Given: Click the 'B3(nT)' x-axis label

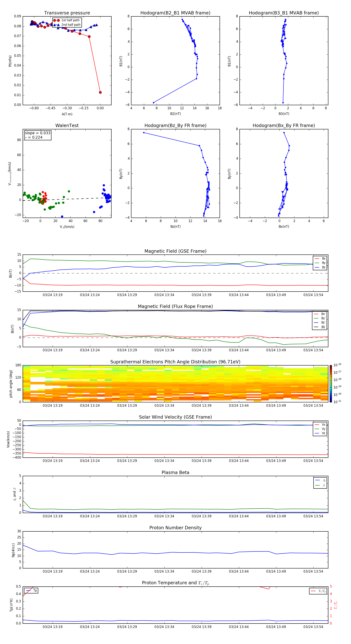Looking at the screenshot, I should (x=284, y=114).
